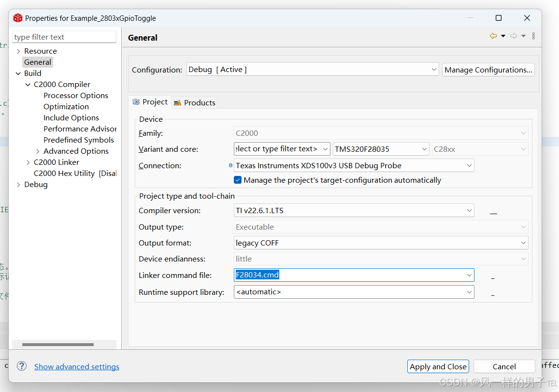This screenshot has height=392, width=559.
Task: Expand the Debug tree node
Action: click(x=18, y=185)
